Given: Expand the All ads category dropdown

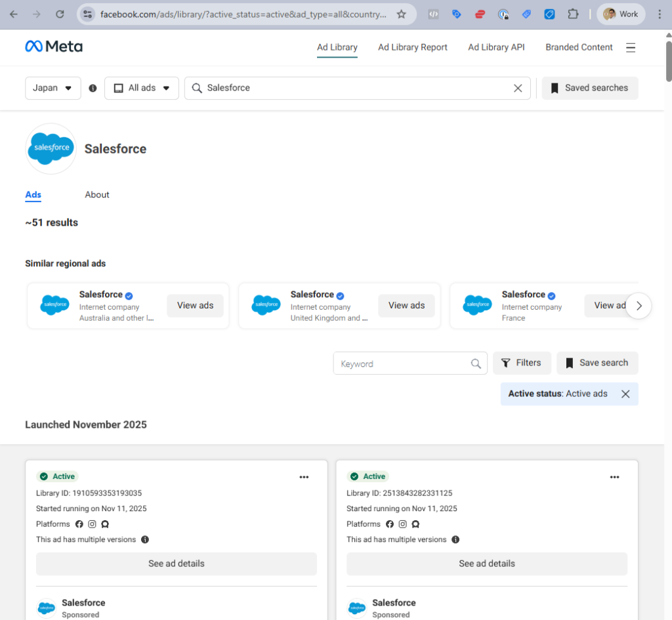Looking at the screenshot, I should coord(142,88).
